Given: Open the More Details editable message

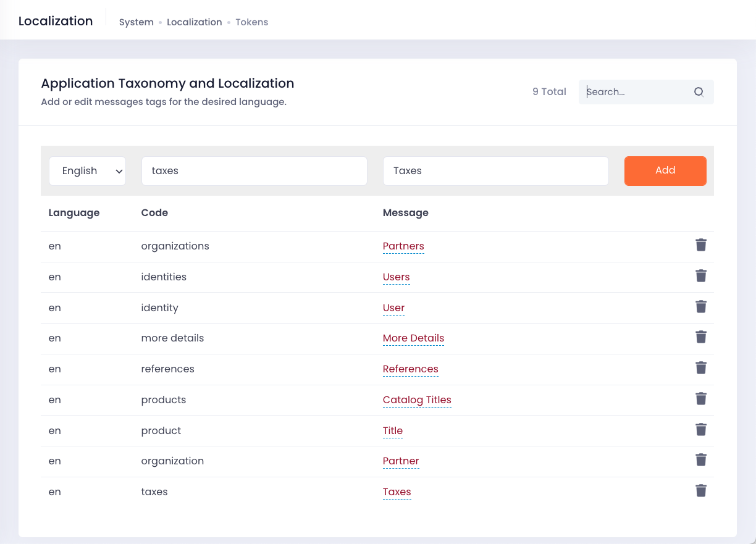Looking at the screenshot, I should 413,338.
